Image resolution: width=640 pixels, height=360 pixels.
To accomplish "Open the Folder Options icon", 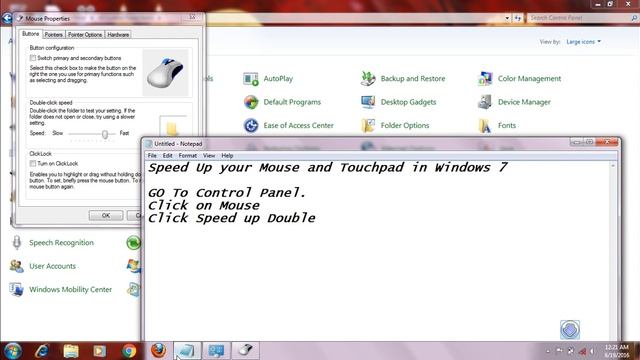I will pyautogui.click(x=368, y=125).
